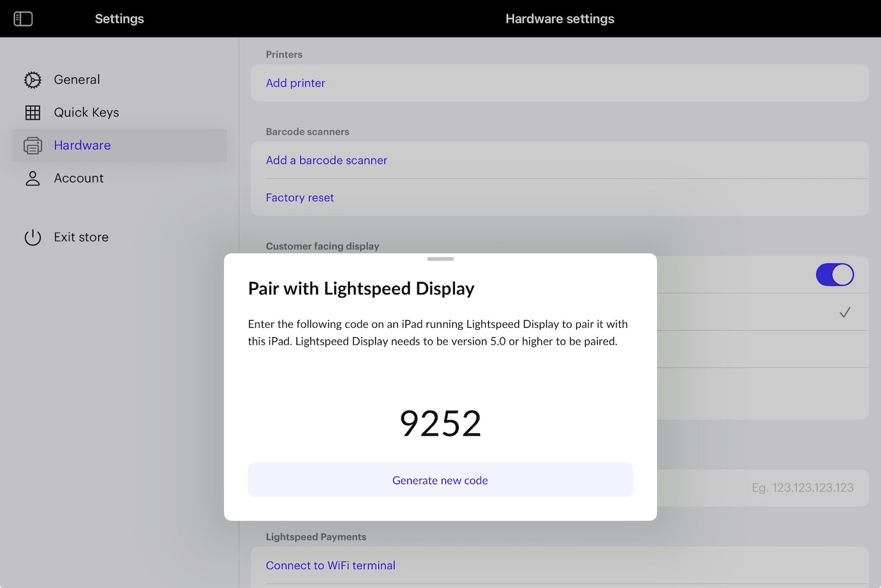881x588 pixels.
Task: Click the Exit store power icon
Action: tap(33, 237)
